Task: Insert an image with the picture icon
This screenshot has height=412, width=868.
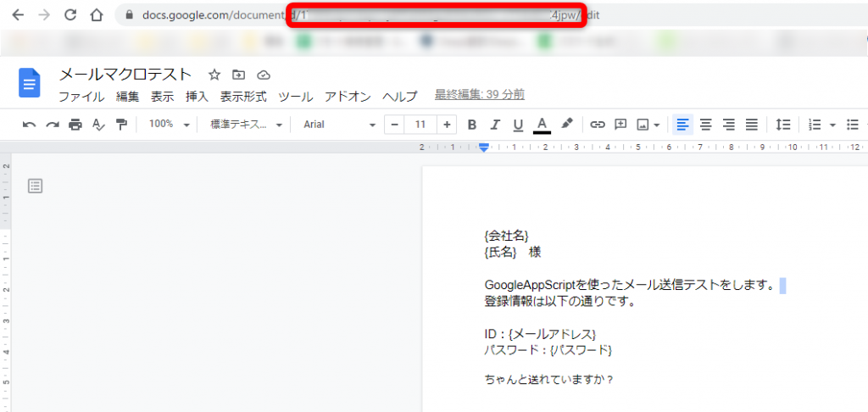Action: point(643,125)
